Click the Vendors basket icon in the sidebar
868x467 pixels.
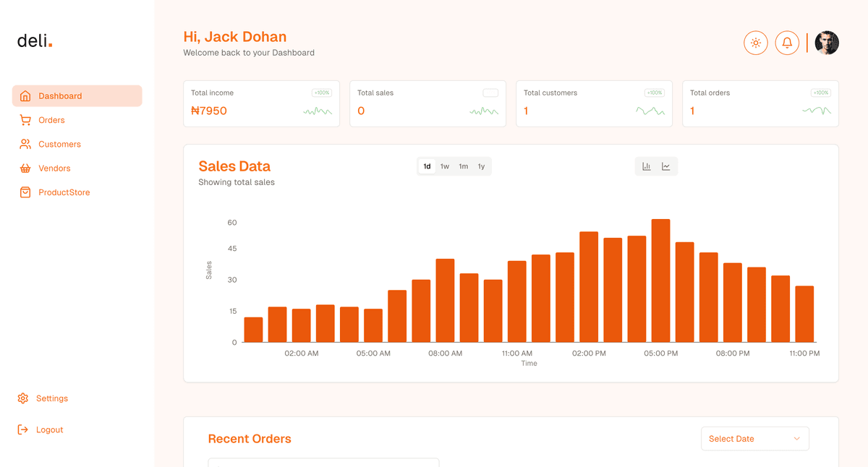[25, 168]
